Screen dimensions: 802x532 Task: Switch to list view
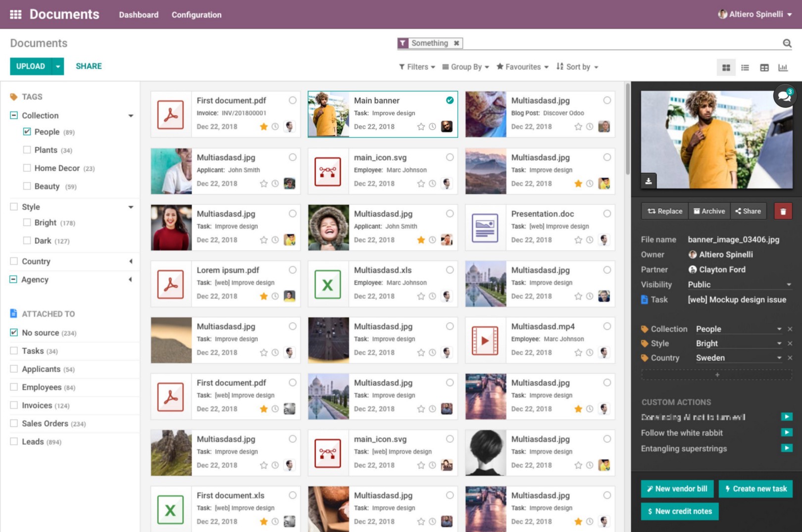pos(745,67)
